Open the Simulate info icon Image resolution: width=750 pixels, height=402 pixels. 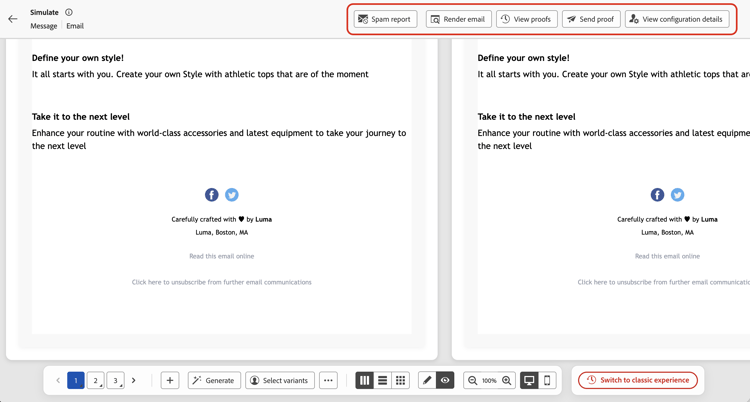[x=69, y=12]
